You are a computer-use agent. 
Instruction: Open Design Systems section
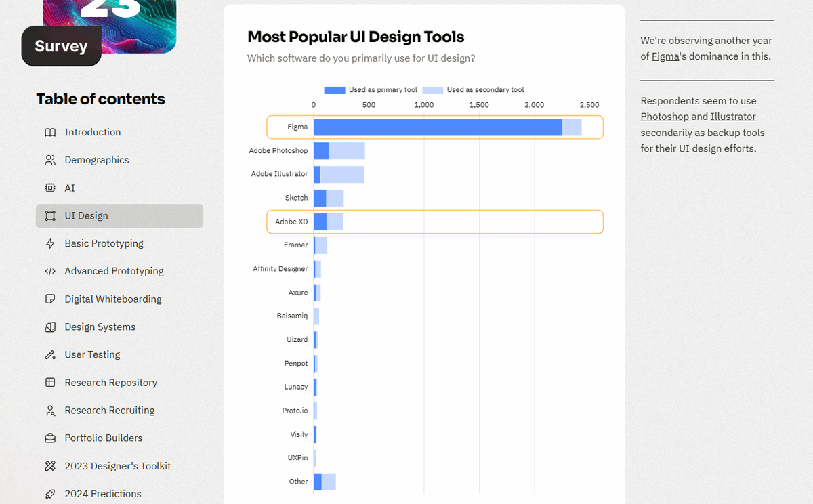pyautogui.click(x=119, y=327)
